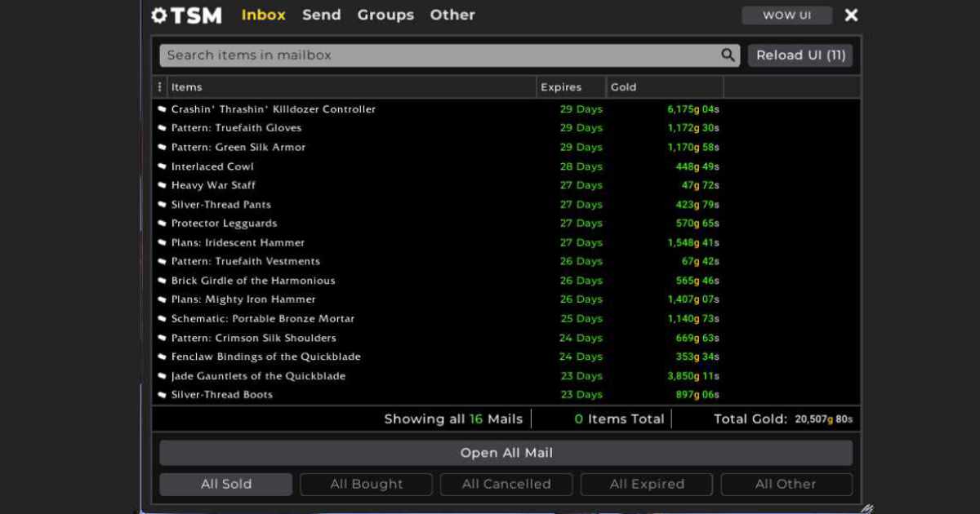Click the WOW UI button
The image size is (980, 514).
786,14
